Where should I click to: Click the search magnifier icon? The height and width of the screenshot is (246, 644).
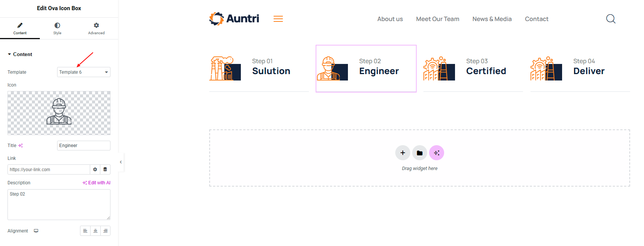pyautogui.click(x=611, y=19)
